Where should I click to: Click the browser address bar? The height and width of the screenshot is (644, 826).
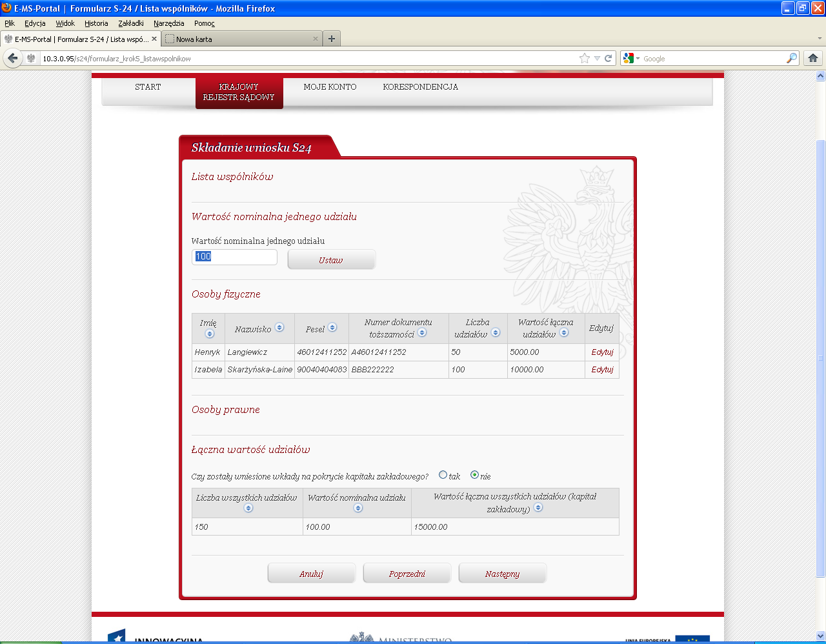(308, 58)
